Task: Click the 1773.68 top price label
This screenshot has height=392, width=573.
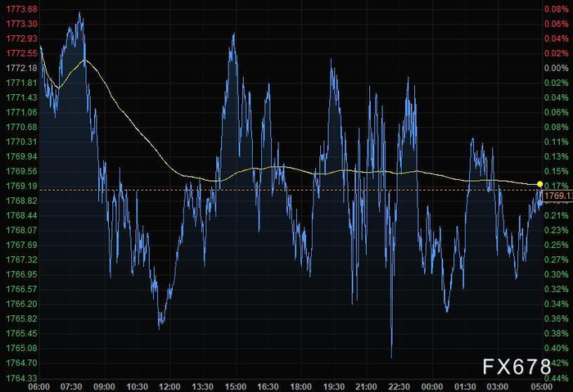Action: pos(21,9)
